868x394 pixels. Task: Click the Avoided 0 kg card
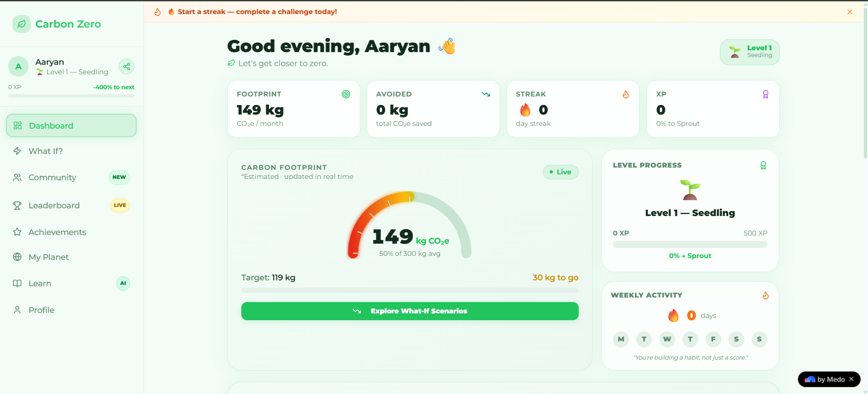click(x=433, y=109)
